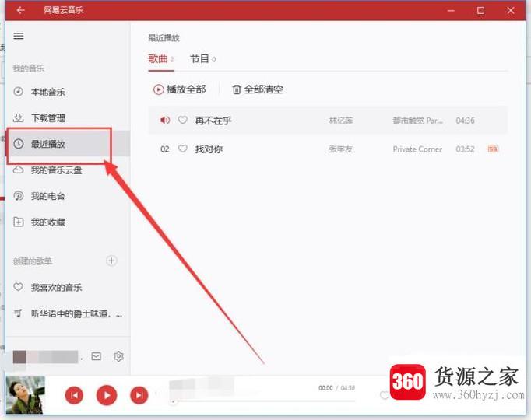The image size is (531, 420).
Task: Click the playback progress bar
Action: click(262, 401)
